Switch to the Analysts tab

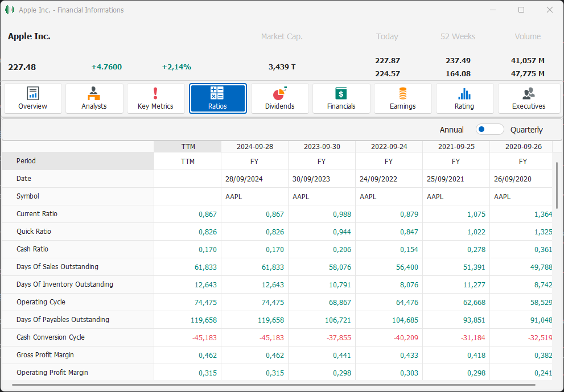(x=94, y=98)
